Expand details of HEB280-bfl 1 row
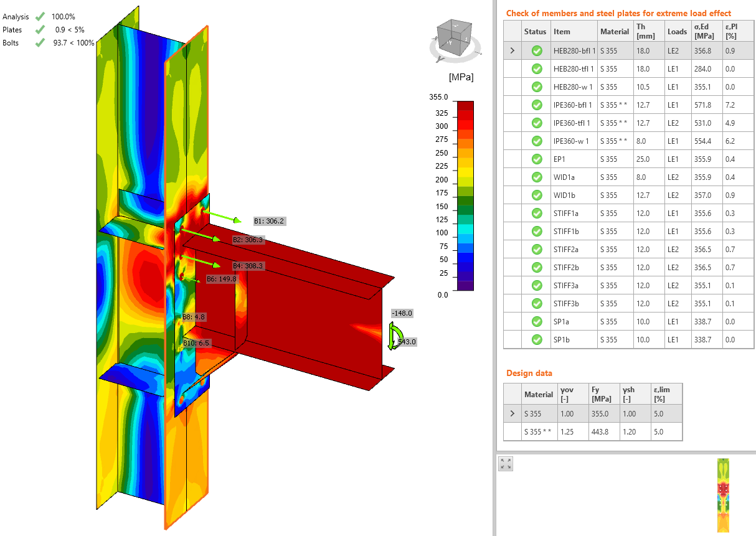This screenshot has width=756, height=536. tap(512, 50)
